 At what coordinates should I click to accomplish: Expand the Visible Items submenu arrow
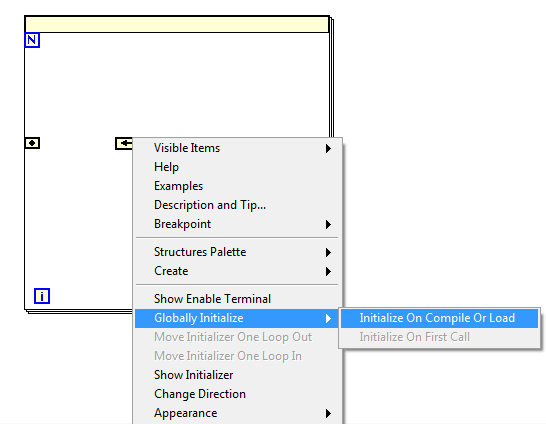[328, 149]
